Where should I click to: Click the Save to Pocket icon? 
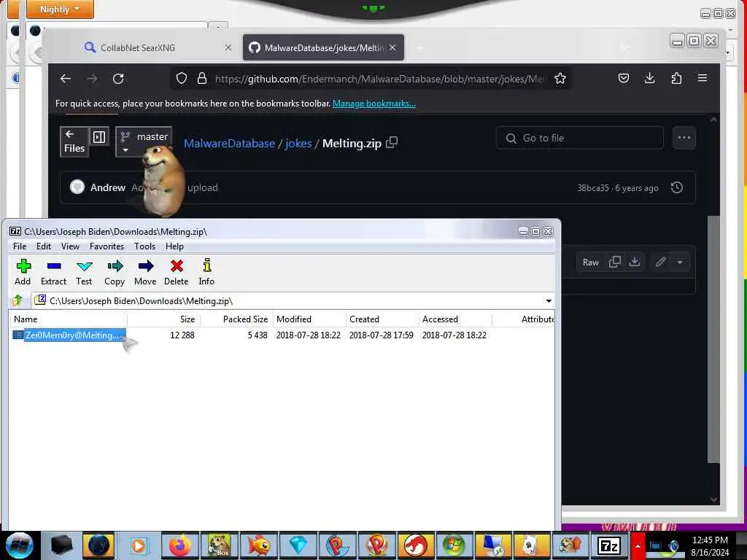click(x=624, y=78)
